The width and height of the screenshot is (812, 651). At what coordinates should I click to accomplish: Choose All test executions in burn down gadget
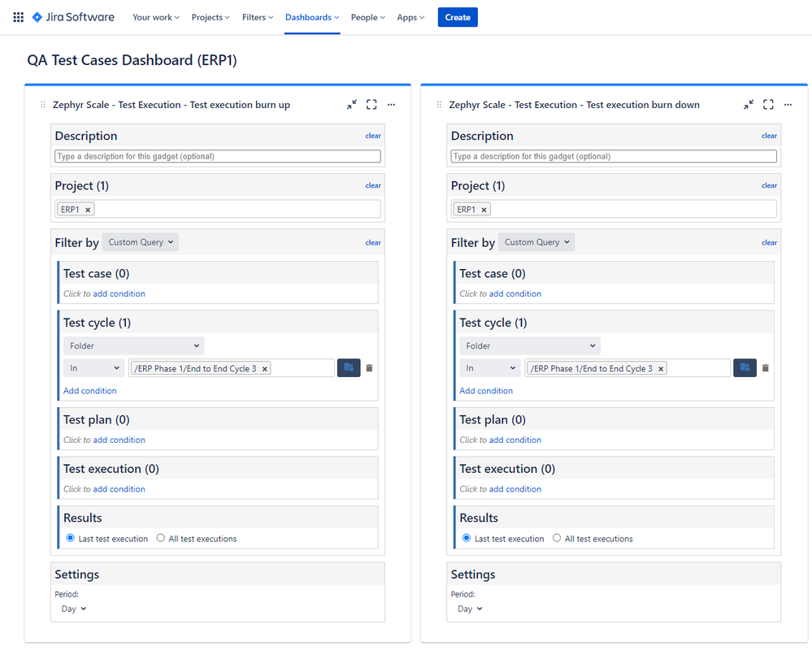point(557,538)
